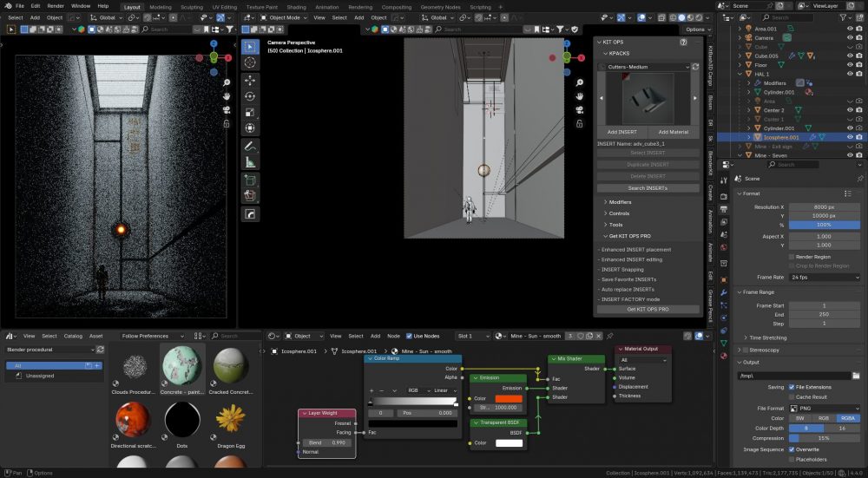
Task: Switch to the Geometry Nodes workspace tab
Action: coord(440,7)
